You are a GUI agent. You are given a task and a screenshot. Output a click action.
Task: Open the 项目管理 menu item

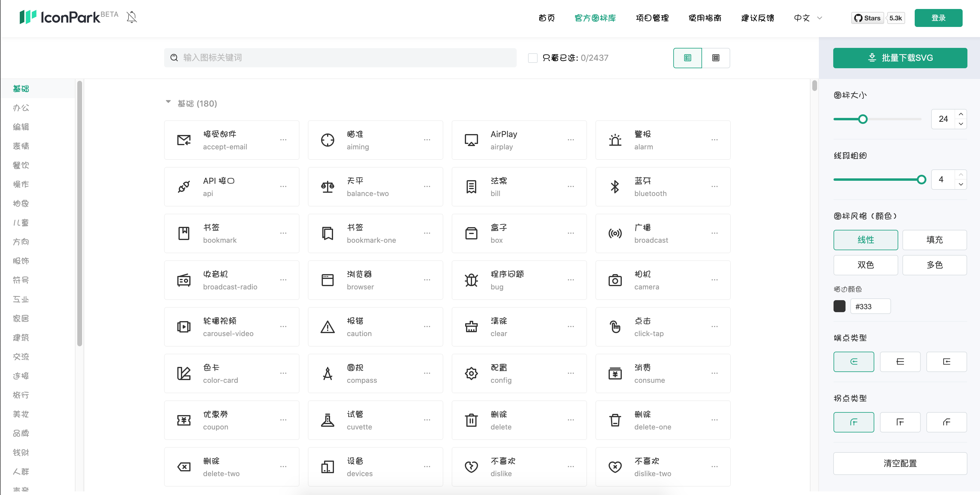point(652,18)
